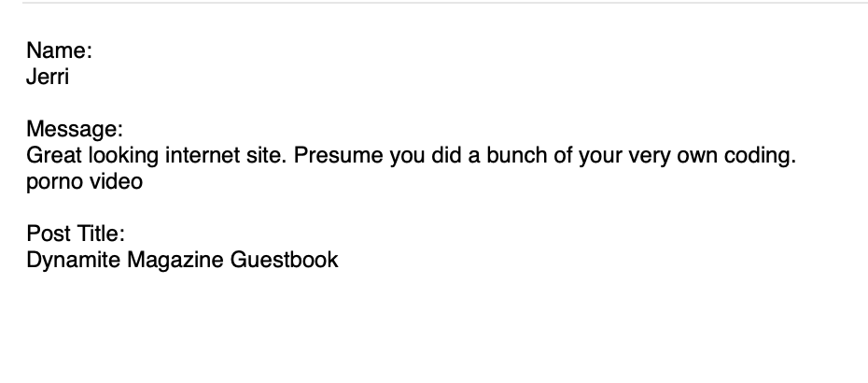This screenshot has height=383, width=868.
Task: Click the "Post Title:" label
Action: 76,234
